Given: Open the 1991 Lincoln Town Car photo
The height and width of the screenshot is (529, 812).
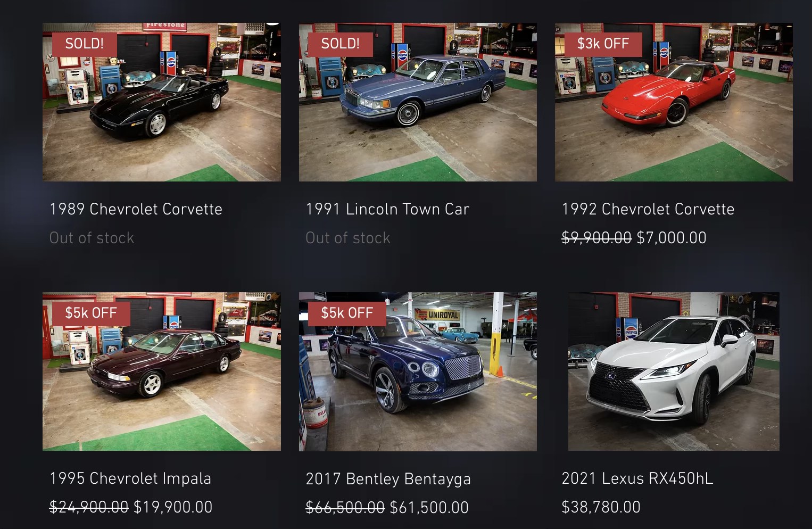Looking at the screenshot, I should (418, 102).
